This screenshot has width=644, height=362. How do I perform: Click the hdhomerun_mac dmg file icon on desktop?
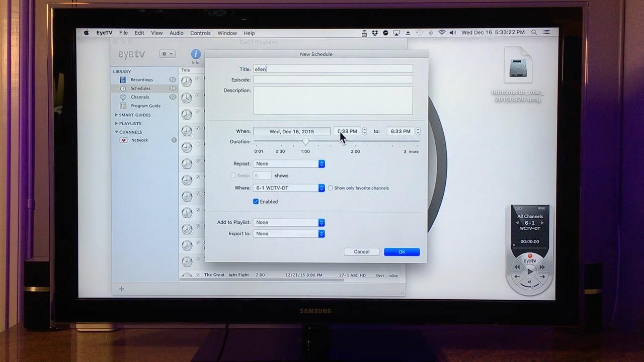pos(518,65)
